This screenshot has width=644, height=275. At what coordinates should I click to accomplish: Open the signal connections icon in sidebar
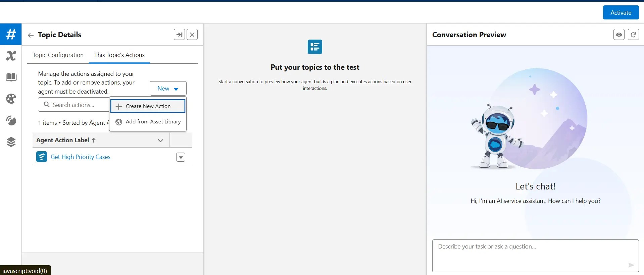[x=11, y=120]
